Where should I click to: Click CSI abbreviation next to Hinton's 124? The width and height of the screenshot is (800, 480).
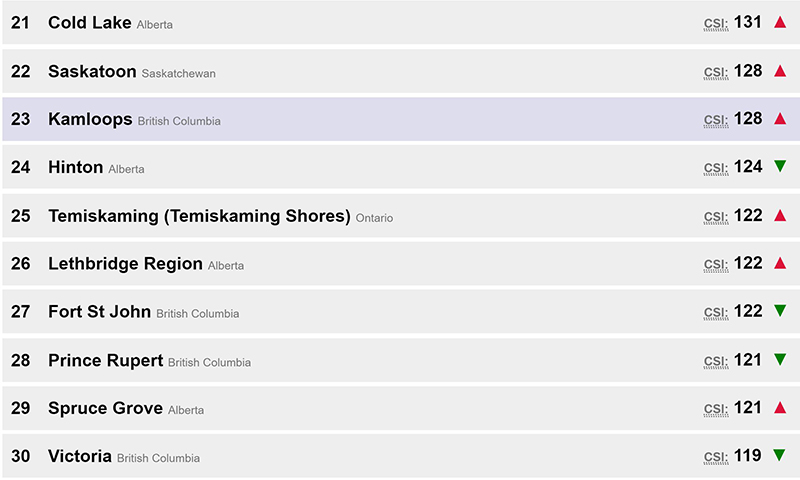point(716,168)
